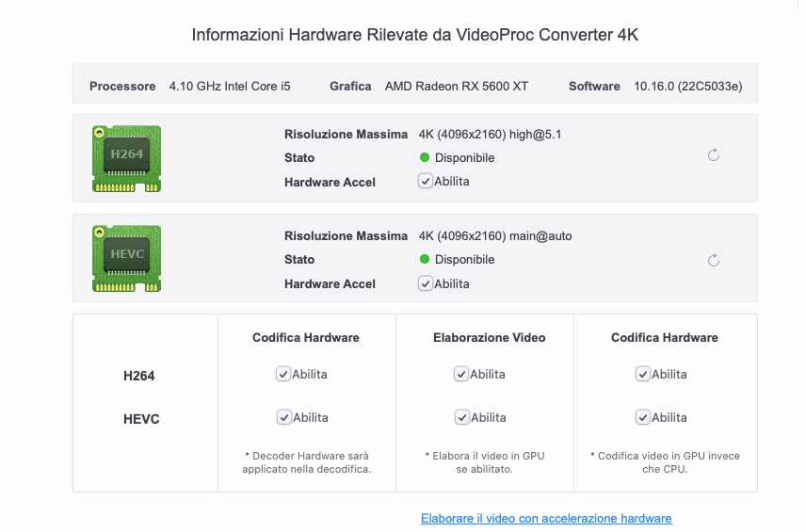The width and height of the screenshot is (806, 532).
Task: Click '4K (4096x2160) high@5.1' resolution text
Action: tap(490, 134)
